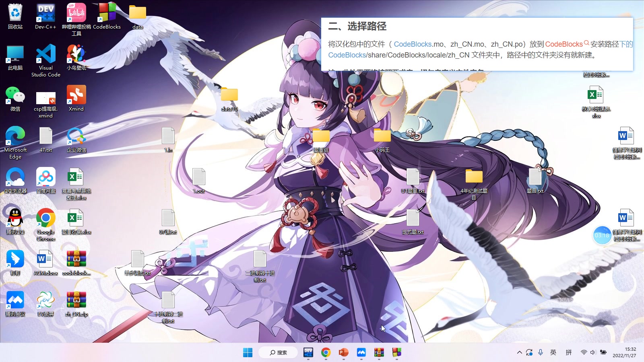Viewport: 644px width, 362px height.
Task: Click the search magnifier after red CodeBlocks
Action: tap(586, 43)
